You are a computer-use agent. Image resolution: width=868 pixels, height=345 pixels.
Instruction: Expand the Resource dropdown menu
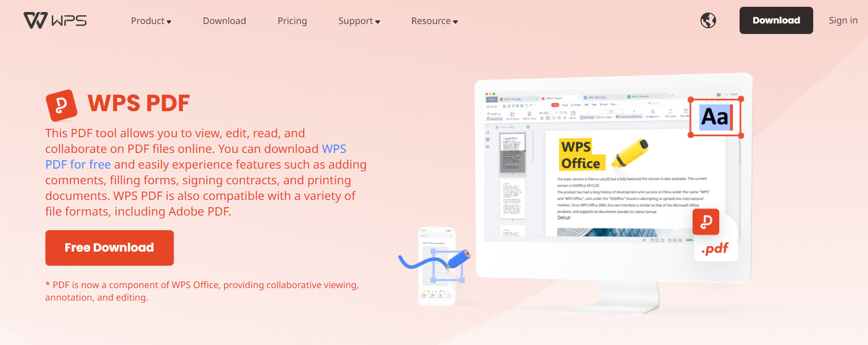(x=434, y=21)
